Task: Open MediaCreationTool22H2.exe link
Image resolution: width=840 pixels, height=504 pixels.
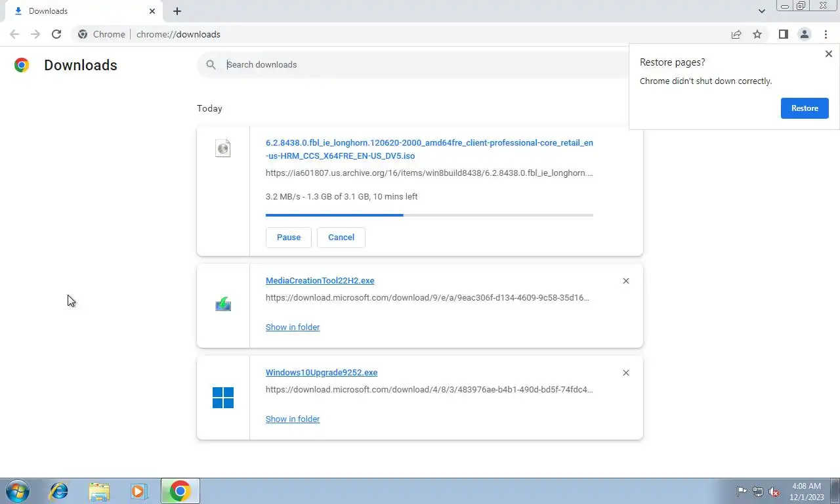Action: [x=320, y=280]
